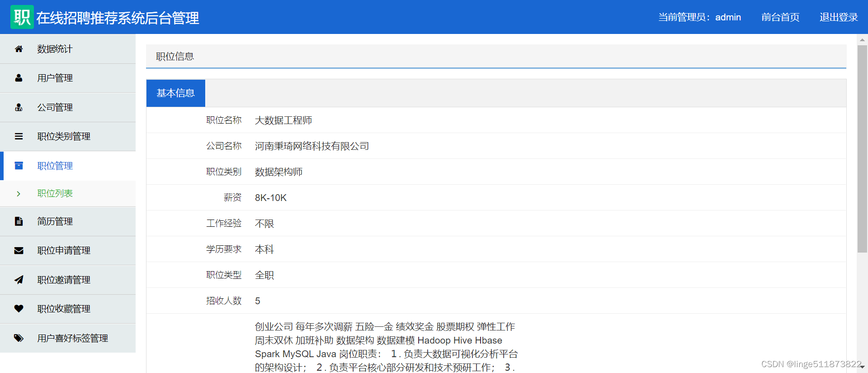Click the 招收人数 field label

pyautogui.click(x=224, y=301)
